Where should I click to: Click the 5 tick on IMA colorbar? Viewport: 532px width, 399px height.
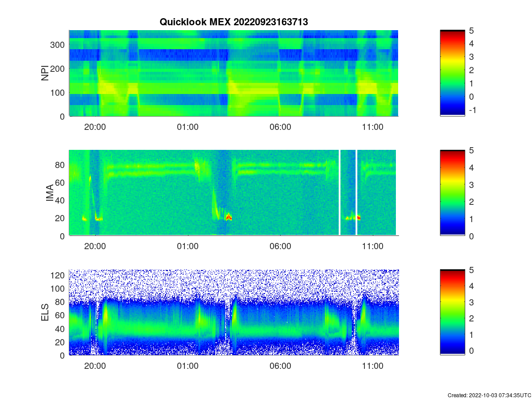point(471,150)
